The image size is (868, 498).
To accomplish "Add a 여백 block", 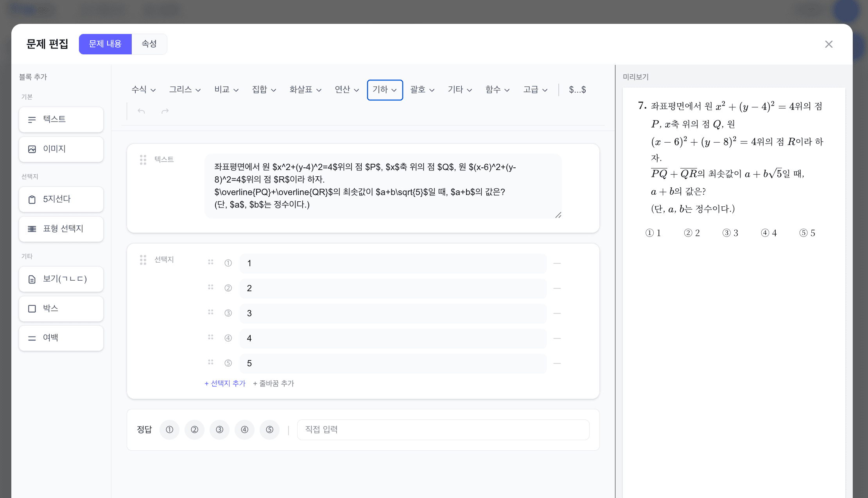I will coord(61,338).
